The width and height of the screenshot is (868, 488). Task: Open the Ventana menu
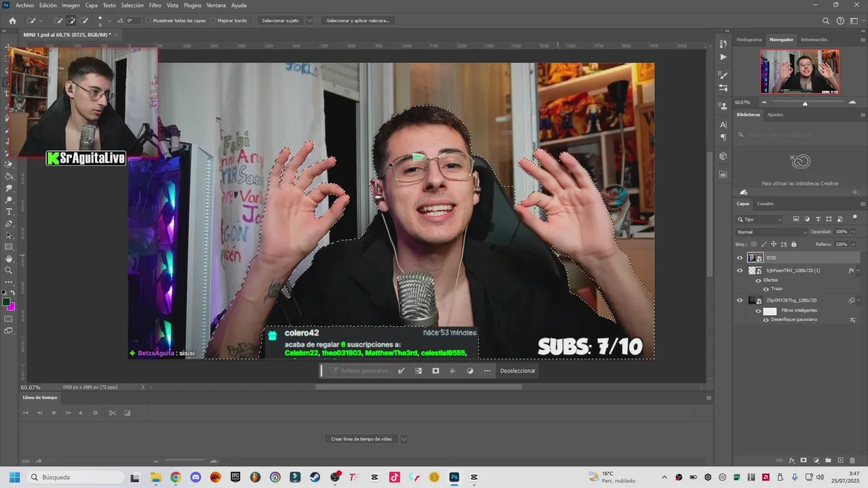point(216,5)
